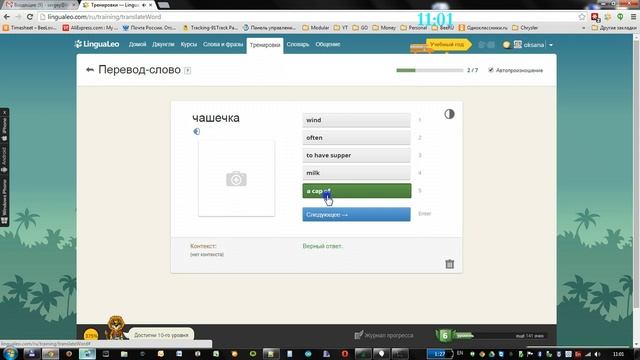Click the Достигни 10-го уровня speech bubble
The height and width of the screenshot is (360, 640).
pyautogui.click(x=161, y=335)
